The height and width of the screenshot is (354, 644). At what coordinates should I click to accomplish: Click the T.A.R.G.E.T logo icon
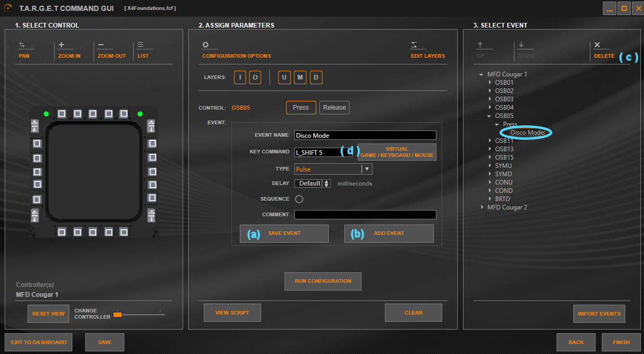pos(8,8)
